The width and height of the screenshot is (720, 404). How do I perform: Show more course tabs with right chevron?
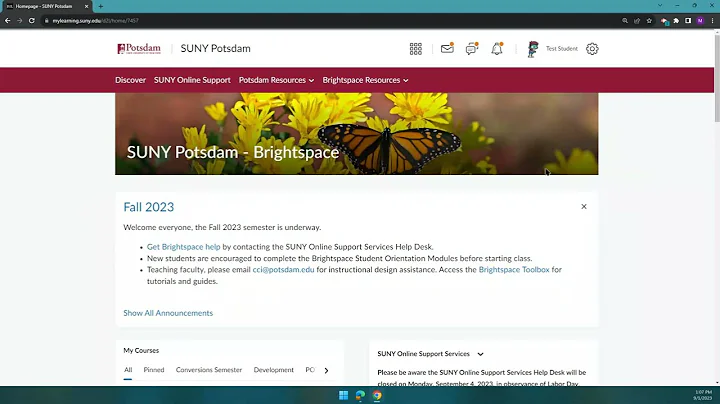pyautogui.click(x=326, y=370)
